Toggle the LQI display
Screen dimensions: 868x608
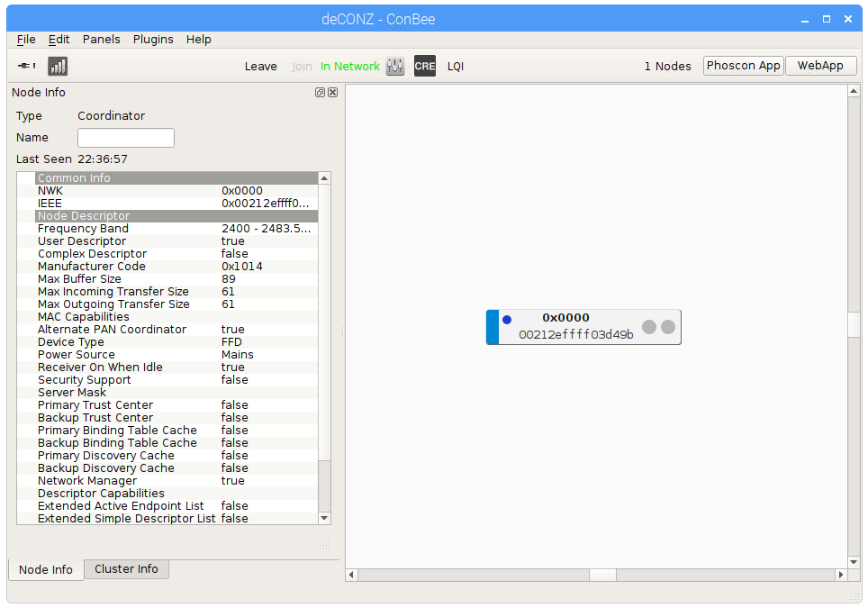coord(455,67)
